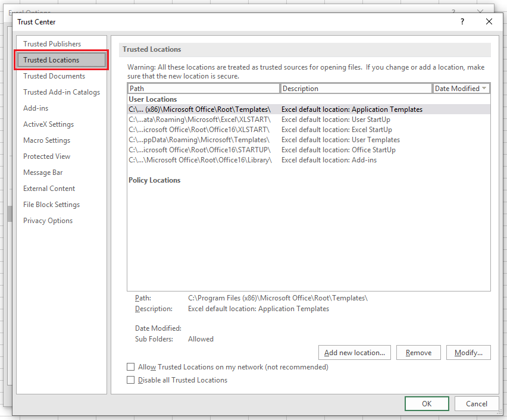Go to Trusted Add-in Catalogs

[x=61, y=92]
